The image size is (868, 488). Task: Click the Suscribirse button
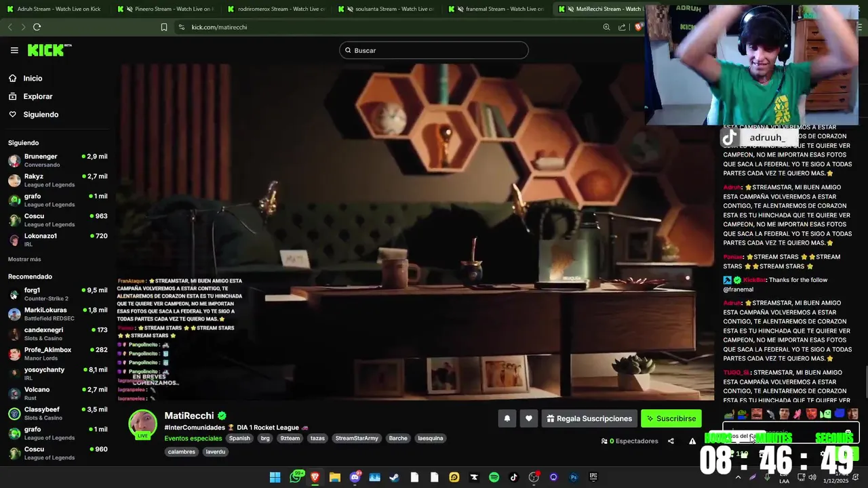pos(671,419)
